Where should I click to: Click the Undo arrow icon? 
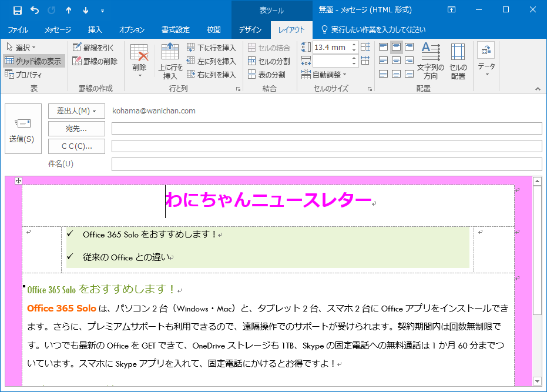[35, 11]
